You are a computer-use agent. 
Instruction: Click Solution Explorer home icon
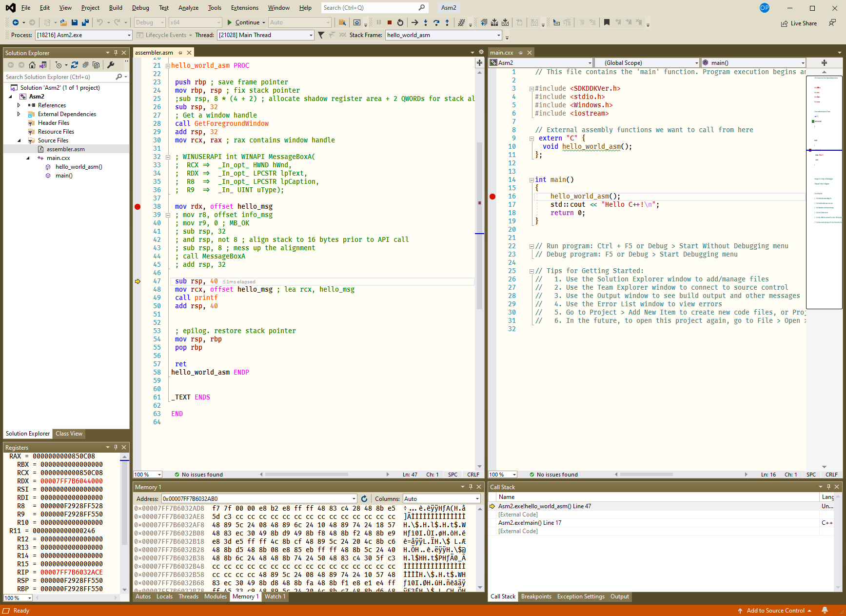click(32, 65)
